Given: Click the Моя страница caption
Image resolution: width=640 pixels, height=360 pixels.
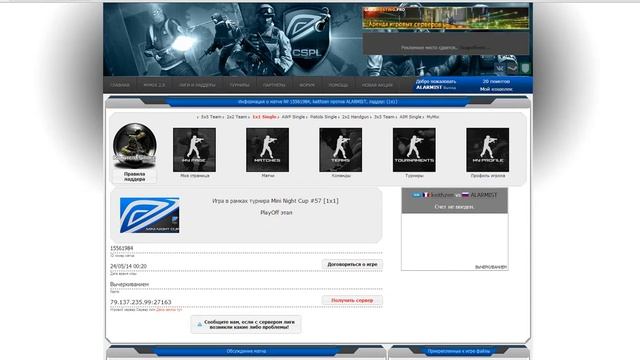Looking at the screenshot, I should pos(195,176).
